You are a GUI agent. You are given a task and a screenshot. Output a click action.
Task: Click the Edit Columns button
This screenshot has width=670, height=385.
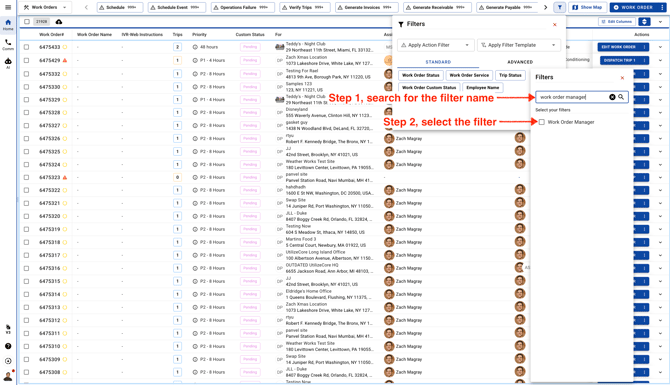click(617, 22)
